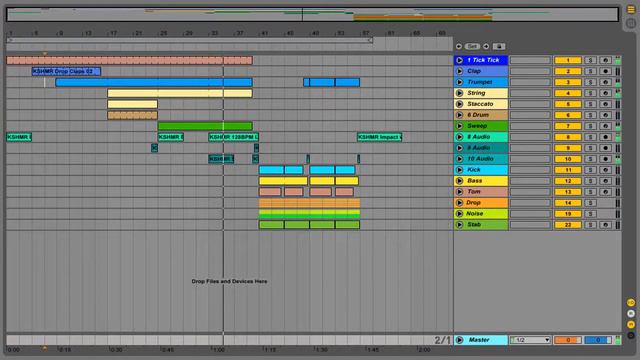Click bar 17 in the beat ruler

tap(112, 33)
